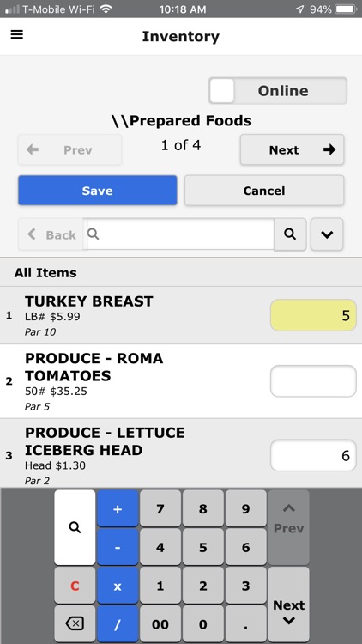This screenshot has height=644, width=362.
Task: Tap keypad Next down-chevron key
Action: [x=288, y=605]
